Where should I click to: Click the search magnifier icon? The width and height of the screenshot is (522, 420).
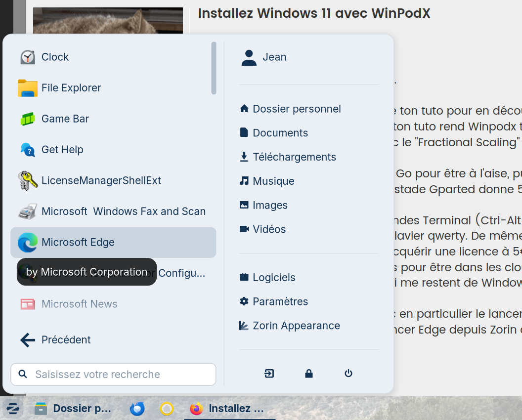point(23,374)
